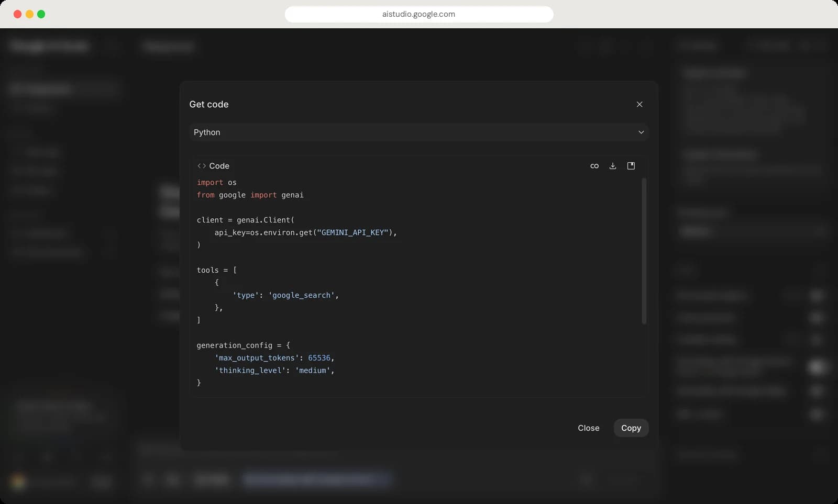Click the square expand icon beside the download icon

(x=631, y=166)
